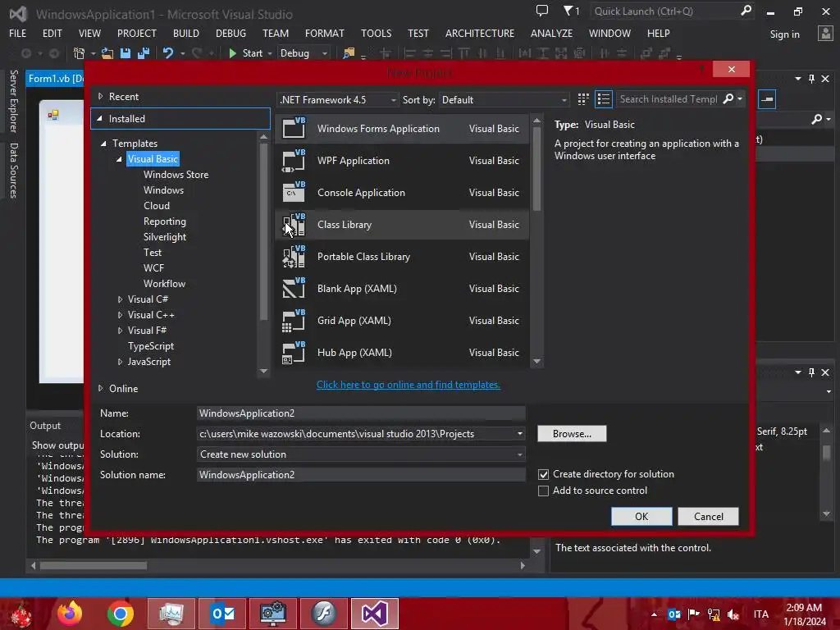Click the Solution name input field

[x=361, y=475]
